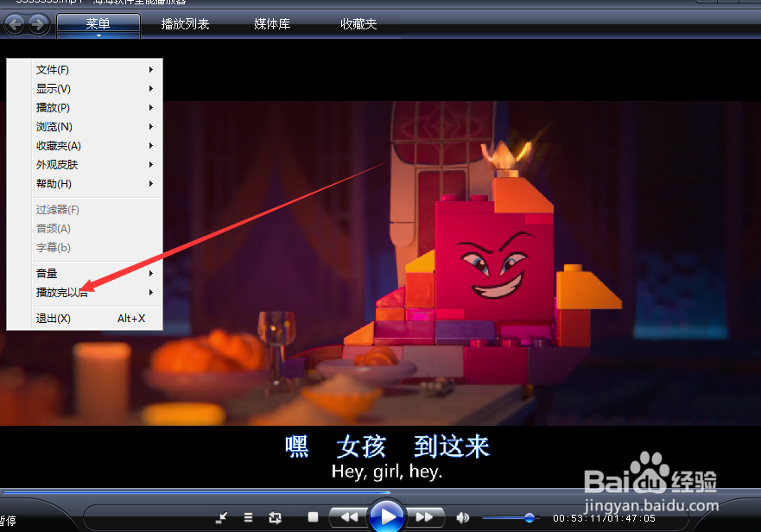Open the 浏览(N) submenu

pyautogui.click(x=96, y=127)
